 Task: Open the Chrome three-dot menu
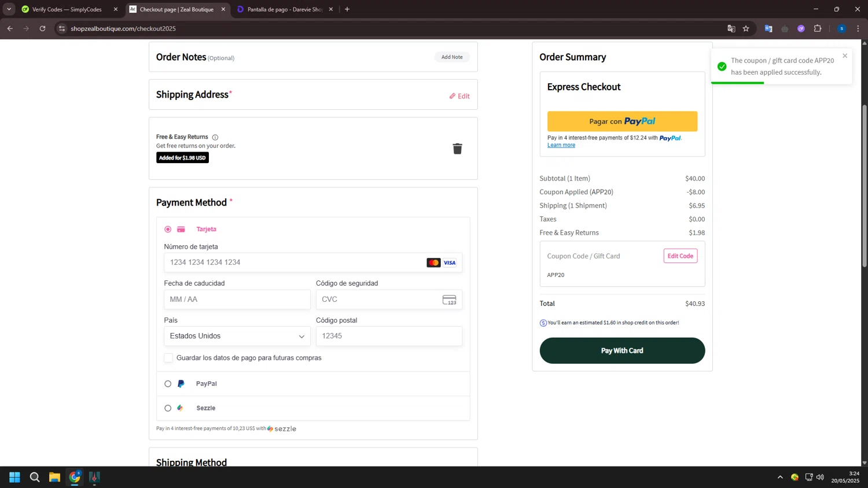(858, 28)
